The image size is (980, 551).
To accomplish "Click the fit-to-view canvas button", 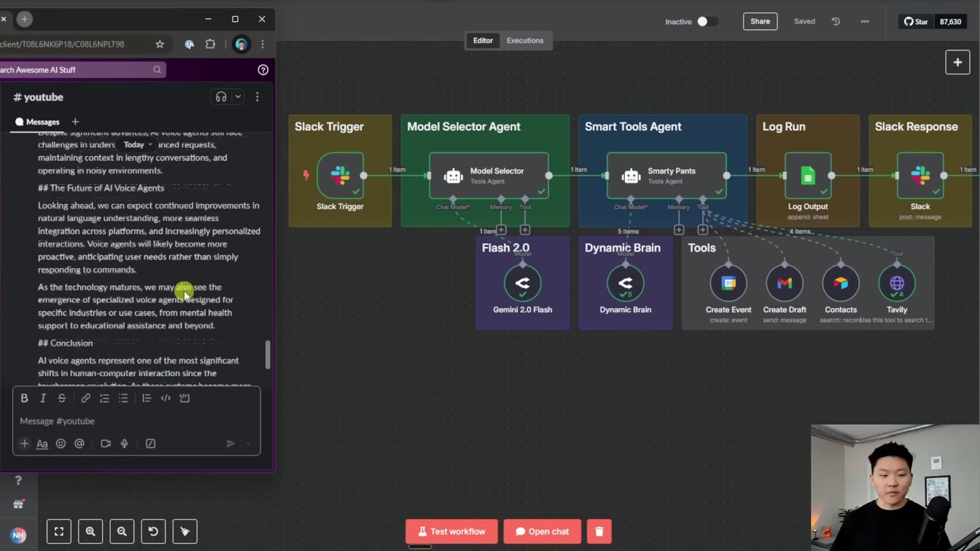I will tap(59, 531).
